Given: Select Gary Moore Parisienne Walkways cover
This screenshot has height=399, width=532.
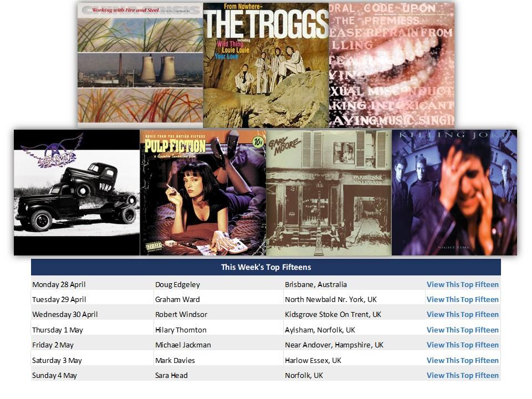Looking at the screenshot, I should pyautogui.click(x=329, y=192).
